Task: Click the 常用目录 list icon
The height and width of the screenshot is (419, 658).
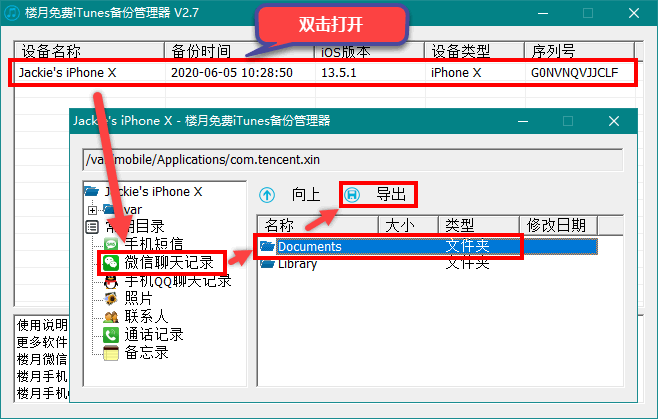Action: pyautogui.click(x=92, y=227)
